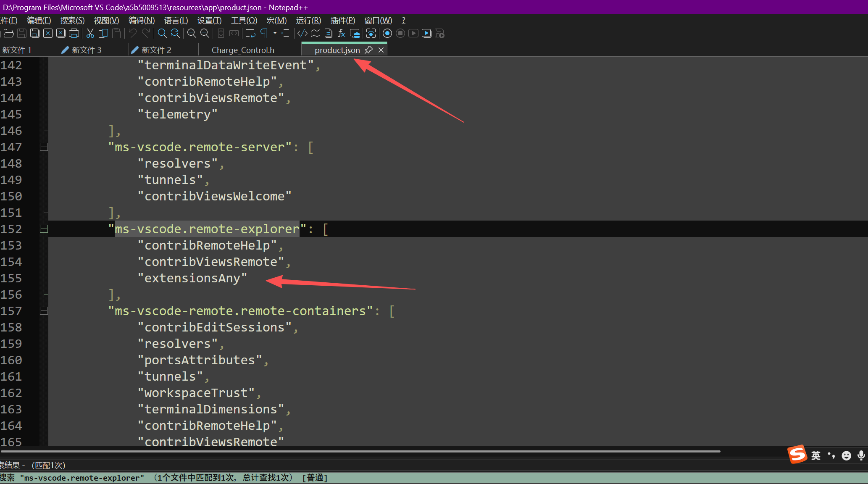
Task: Open the 窗口(W) menu
Action: coord(378,21)
